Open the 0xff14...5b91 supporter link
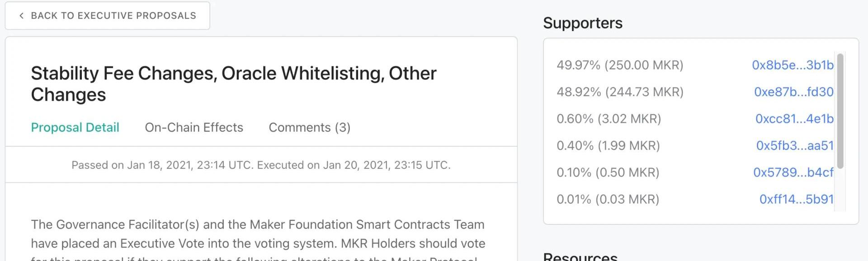Image resolution: width=868 pixels, height=261 pixels. tap(796, 199)
